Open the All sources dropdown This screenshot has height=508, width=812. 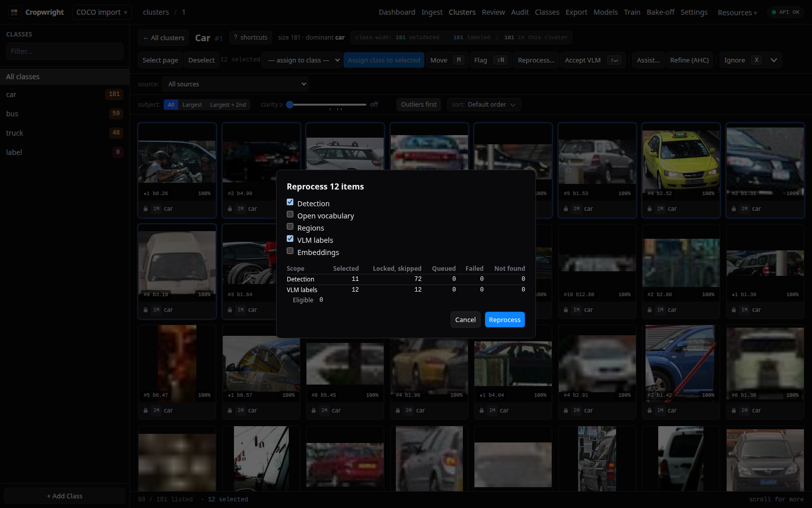tap(235, 84)
